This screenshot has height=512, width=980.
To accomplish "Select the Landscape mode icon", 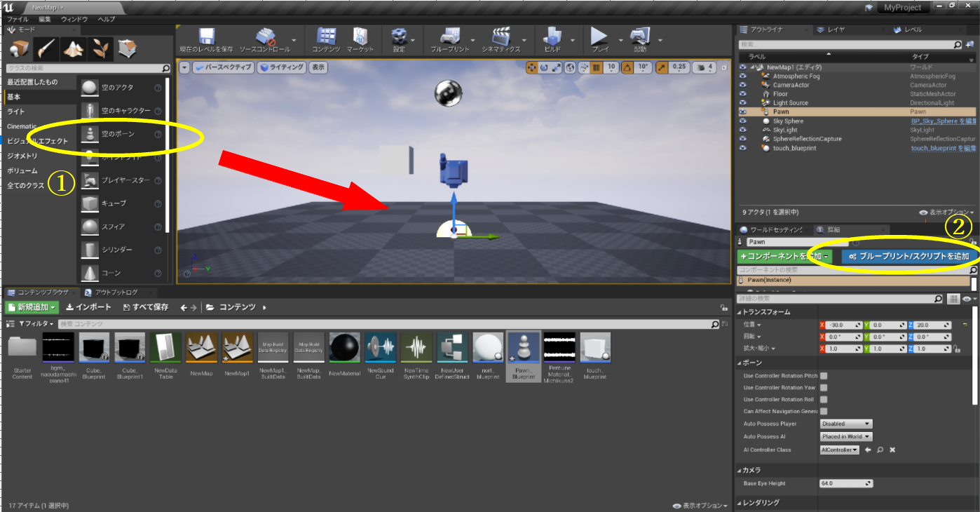I will (x=73, y=49).
